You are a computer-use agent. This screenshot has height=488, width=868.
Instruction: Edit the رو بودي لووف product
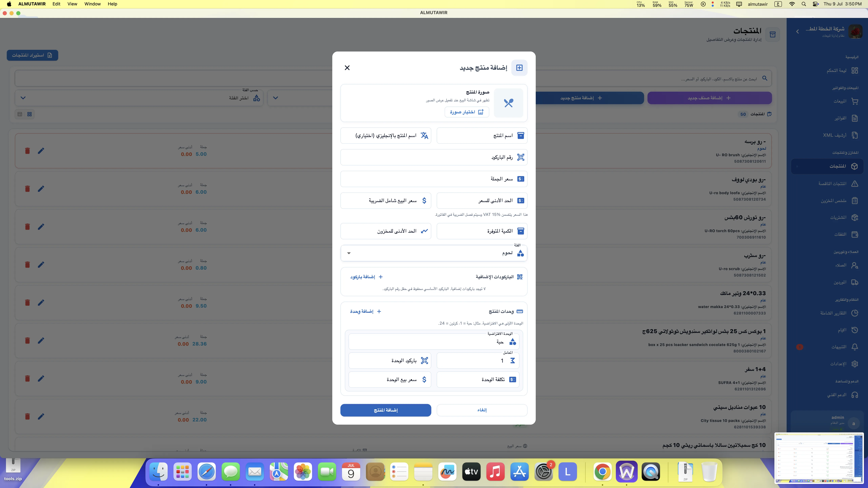pos(41,189)
